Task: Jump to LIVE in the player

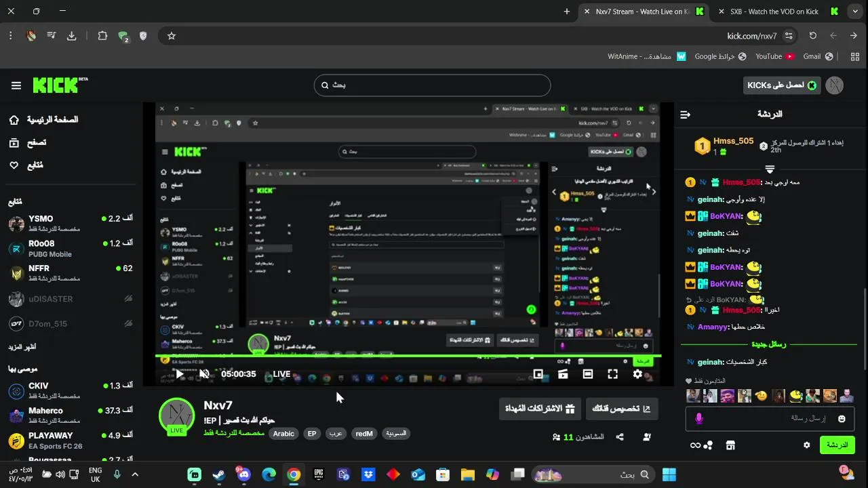Action: 281,374
